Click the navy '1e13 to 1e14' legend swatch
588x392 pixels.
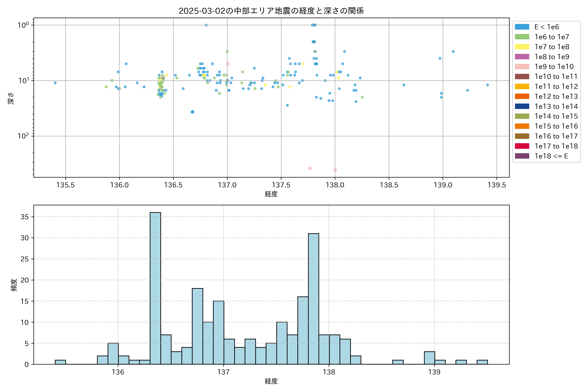click(x=522, y=106)
